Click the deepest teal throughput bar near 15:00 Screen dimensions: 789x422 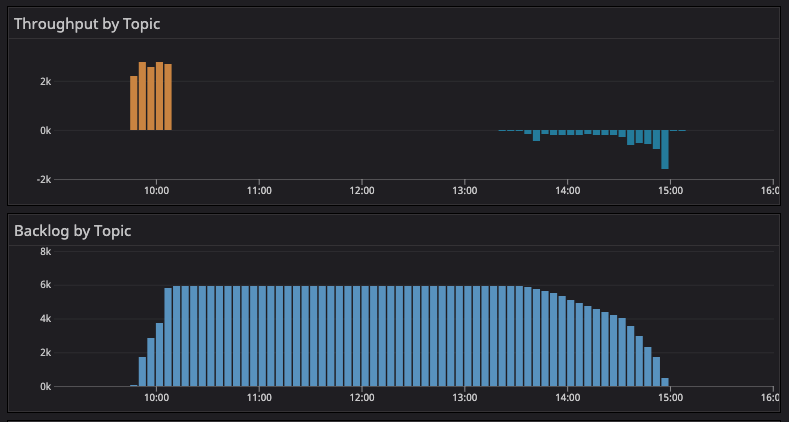point(665,150)
